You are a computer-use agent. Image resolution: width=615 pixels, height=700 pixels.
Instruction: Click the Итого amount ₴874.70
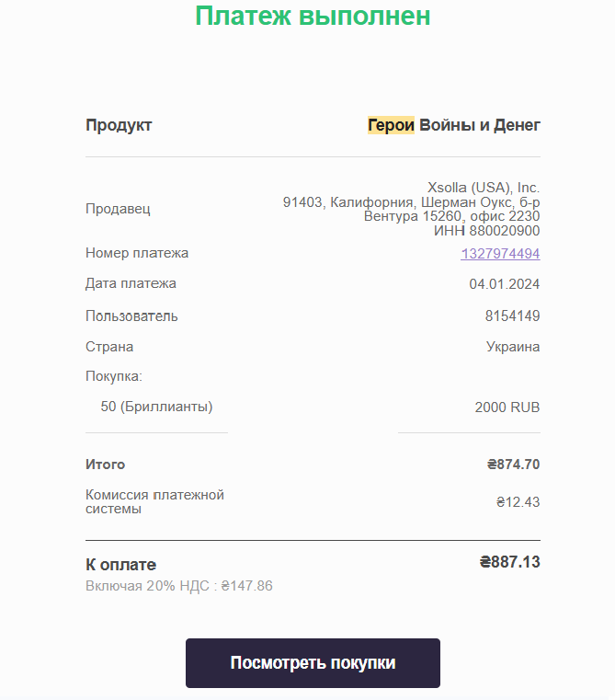(x=513, y=465)
